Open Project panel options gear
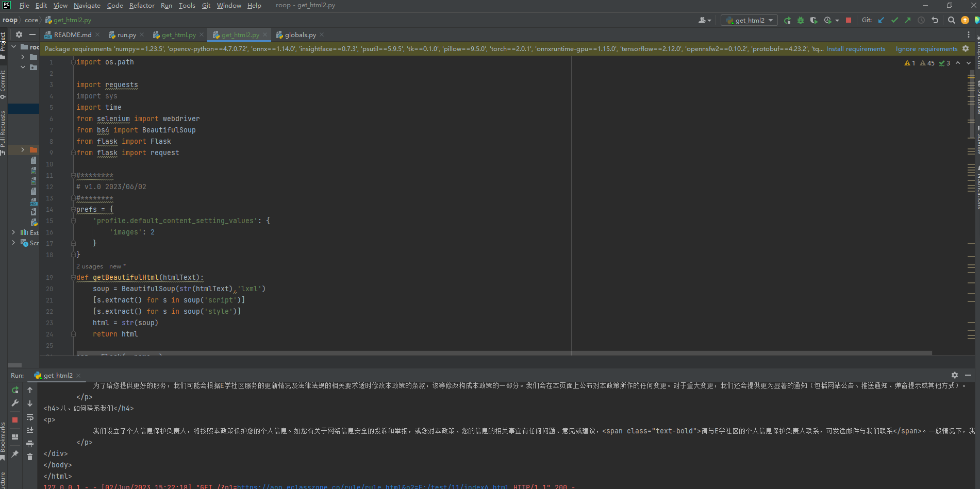980x489 pixels. pyautogui.click(x=19, y=35)
